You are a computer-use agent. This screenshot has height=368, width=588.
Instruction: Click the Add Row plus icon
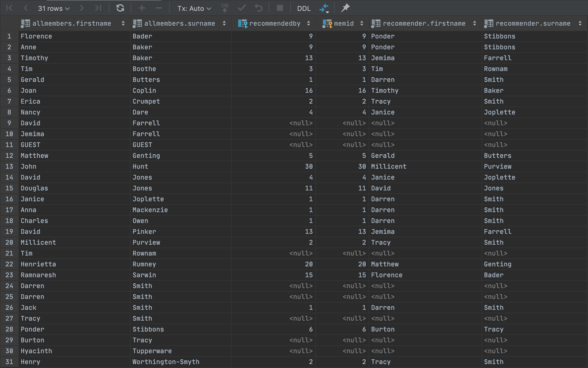[142, 8]
